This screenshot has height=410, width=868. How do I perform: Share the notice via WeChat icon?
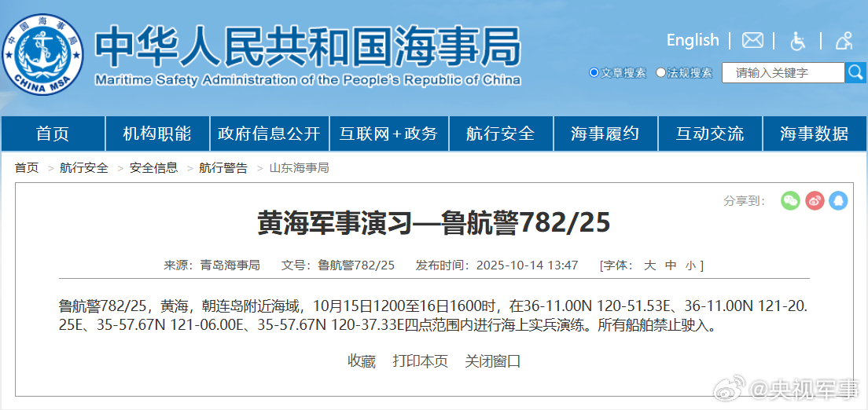(790, 200)
